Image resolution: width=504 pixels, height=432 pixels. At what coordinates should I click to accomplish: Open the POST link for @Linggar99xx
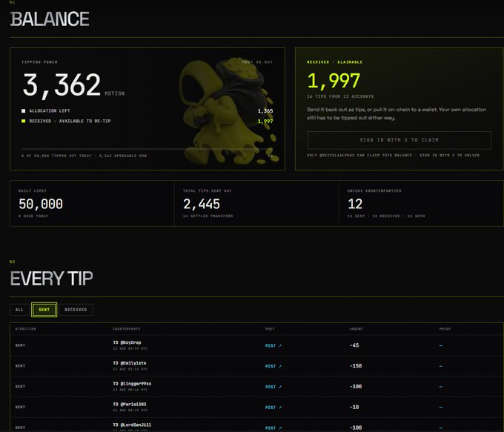[273, 387]
